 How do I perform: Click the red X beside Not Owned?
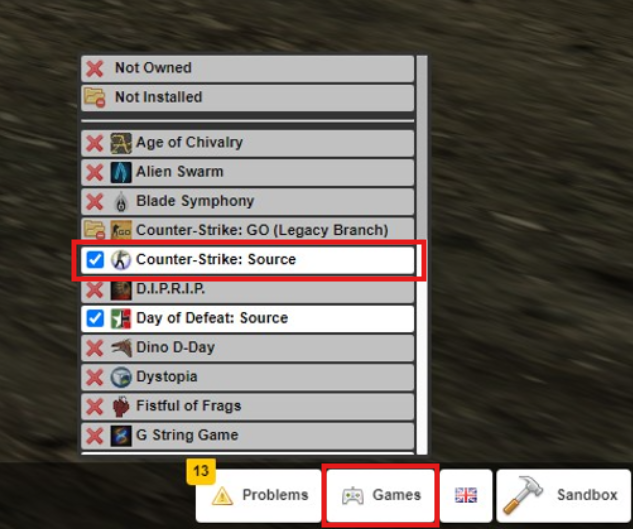pos(95,68)
